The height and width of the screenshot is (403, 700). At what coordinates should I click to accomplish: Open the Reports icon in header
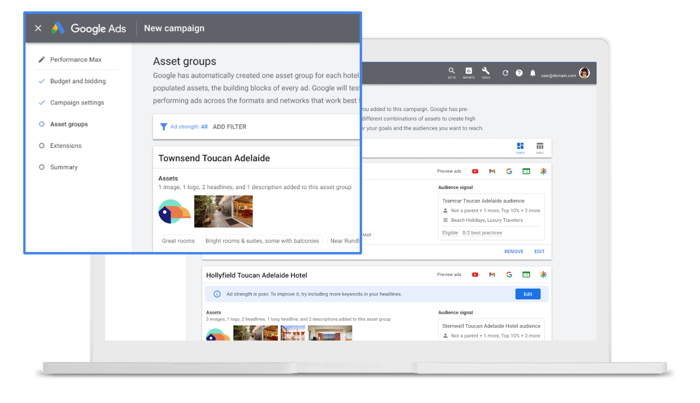click(x=468, y=72)
